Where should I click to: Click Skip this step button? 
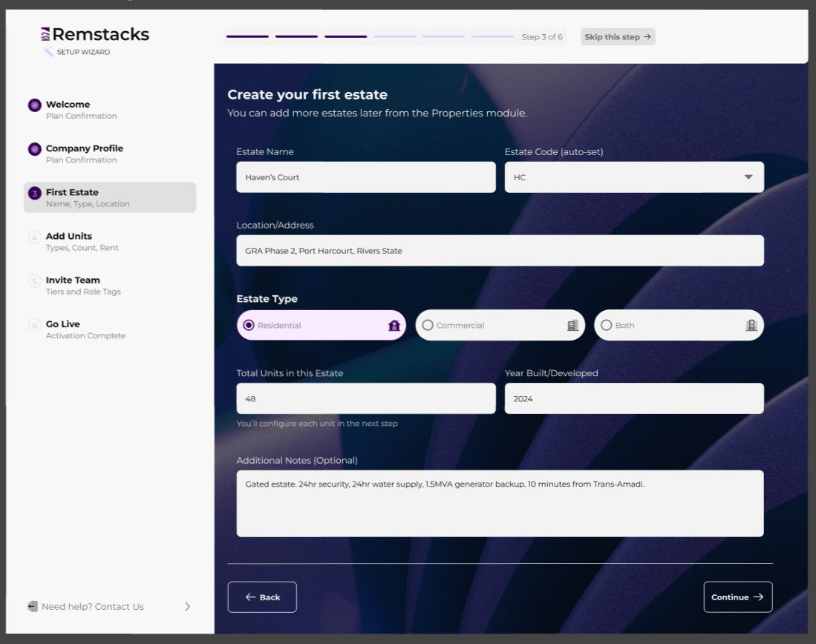tap(618, 37)
